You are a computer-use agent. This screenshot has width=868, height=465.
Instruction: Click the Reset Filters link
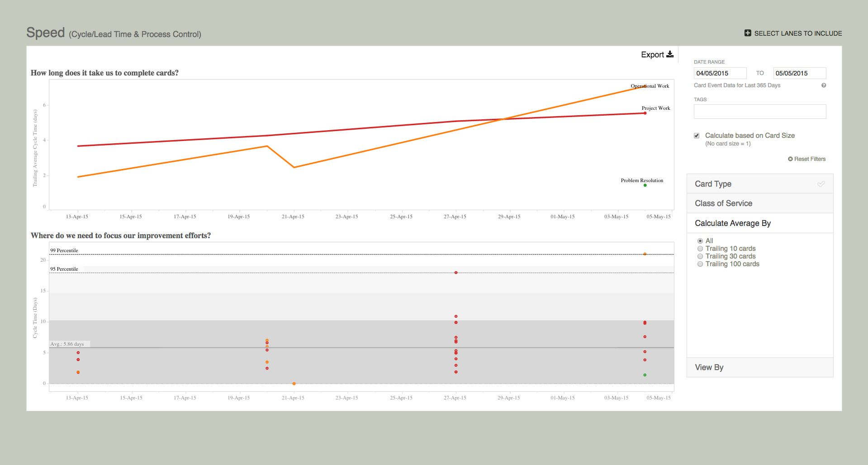(x=810, y=159)
